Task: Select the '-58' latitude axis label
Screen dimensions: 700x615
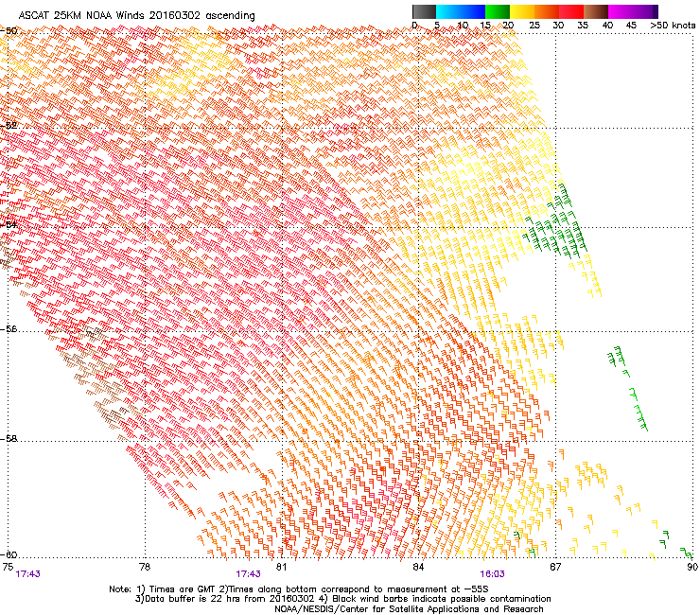Action: [9, 439]
